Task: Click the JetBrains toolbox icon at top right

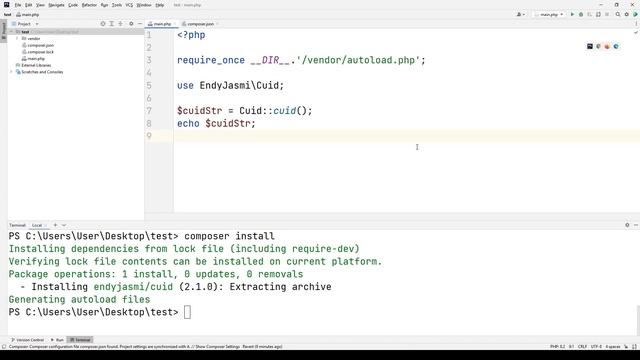Action: pyautogui.click(x=636, y=14)
